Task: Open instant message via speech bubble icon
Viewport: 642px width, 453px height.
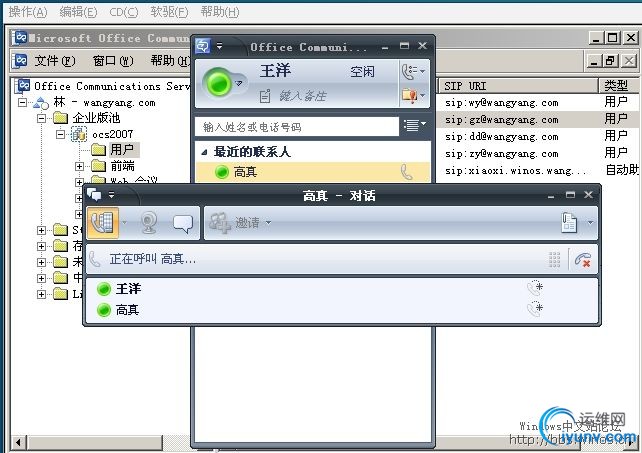Action: (x=183, y=223)
